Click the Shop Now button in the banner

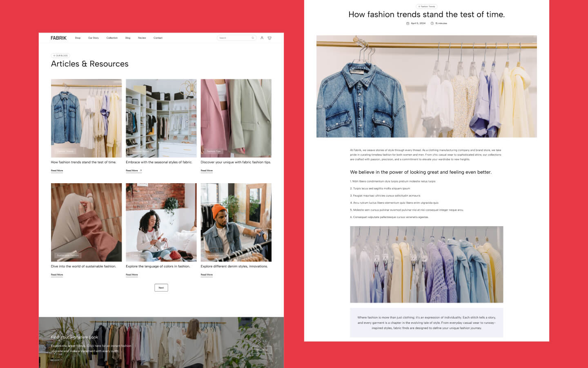pos(261,350)
